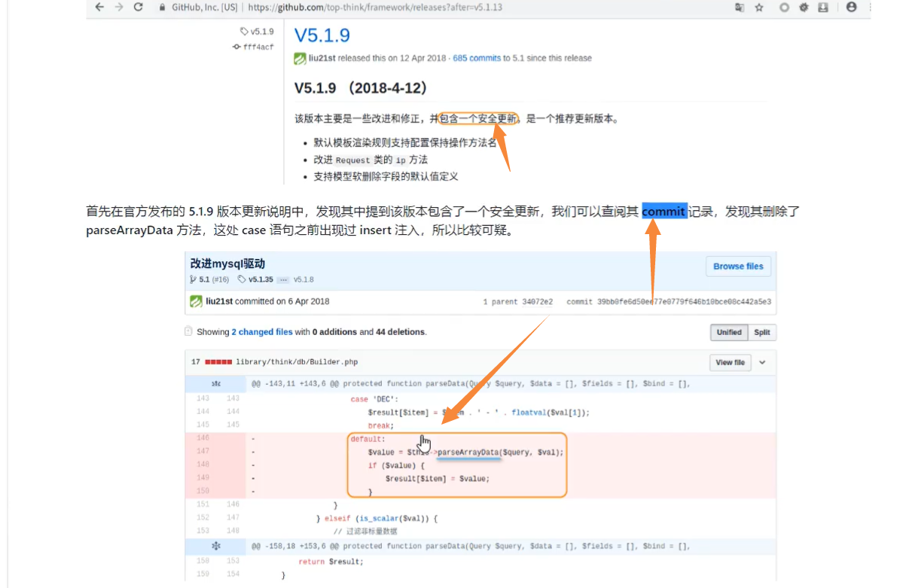Click the gear-shaped extension icon in toolbar
The width and height of the screenshot is (906, 588).
coord(804,7)
